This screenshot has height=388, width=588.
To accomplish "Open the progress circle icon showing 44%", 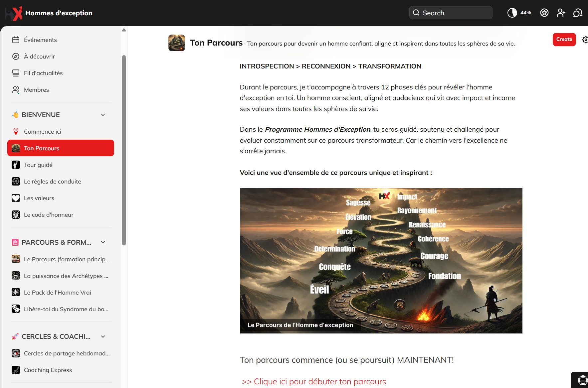I will click(x=512, y=13).
